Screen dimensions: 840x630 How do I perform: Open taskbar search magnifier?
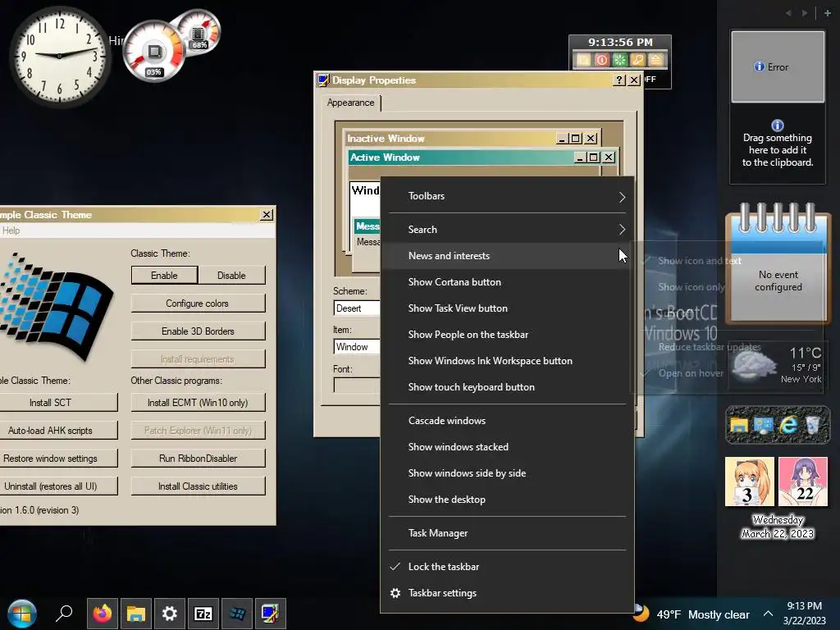[64, 614]
